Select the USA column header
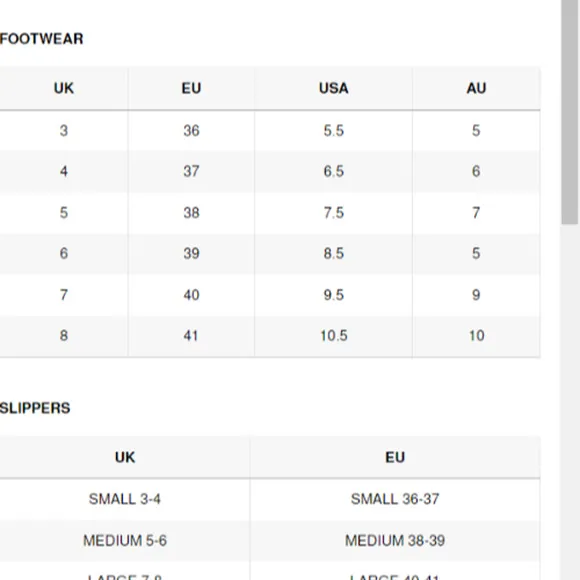Viewport: 580px width, 580px height. [x=334, y=88]
